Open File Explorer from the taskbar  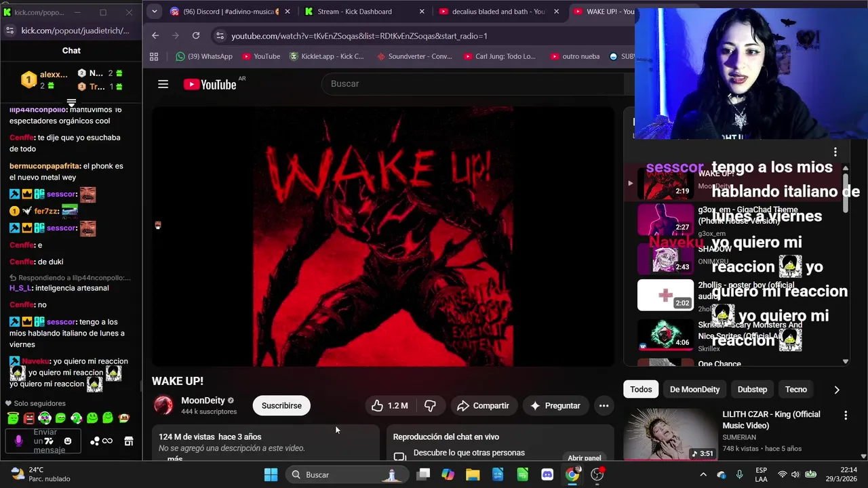click(473, 474)
